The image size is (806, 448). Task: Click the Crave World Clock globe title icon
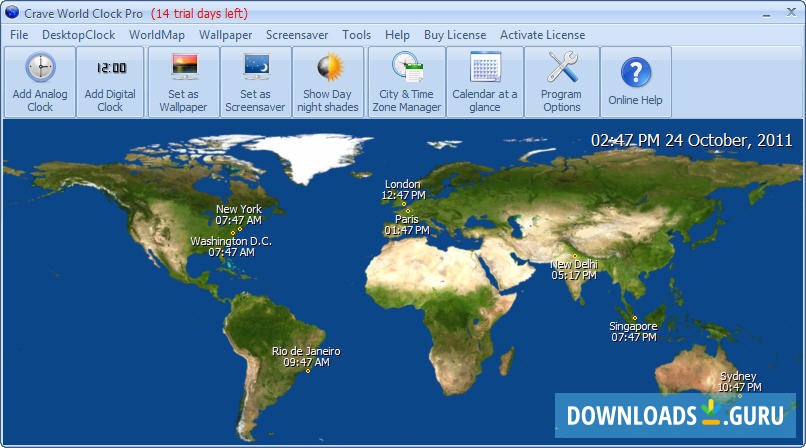11,12
